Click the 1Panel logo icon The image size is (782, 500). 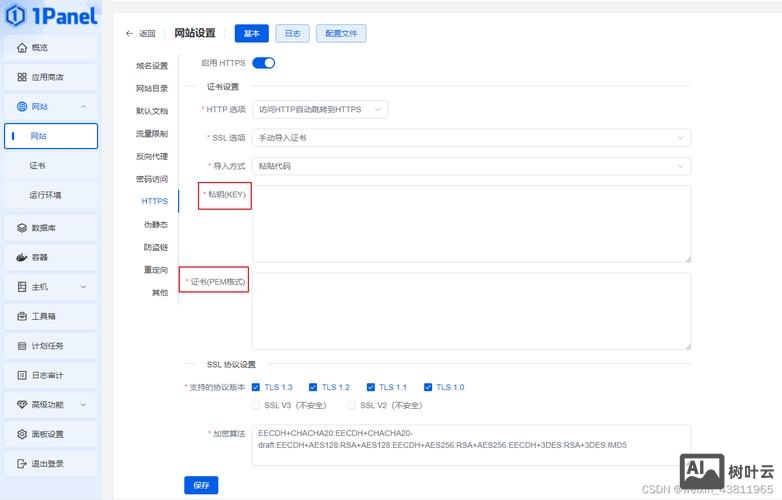pos(15,15)
